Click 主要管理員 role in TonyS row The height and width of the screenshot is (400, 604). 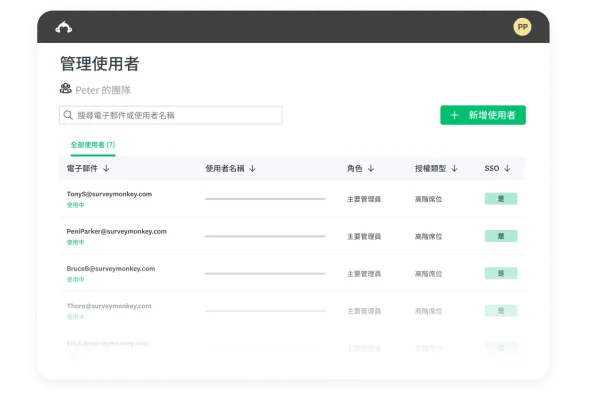tap(364, 199)
